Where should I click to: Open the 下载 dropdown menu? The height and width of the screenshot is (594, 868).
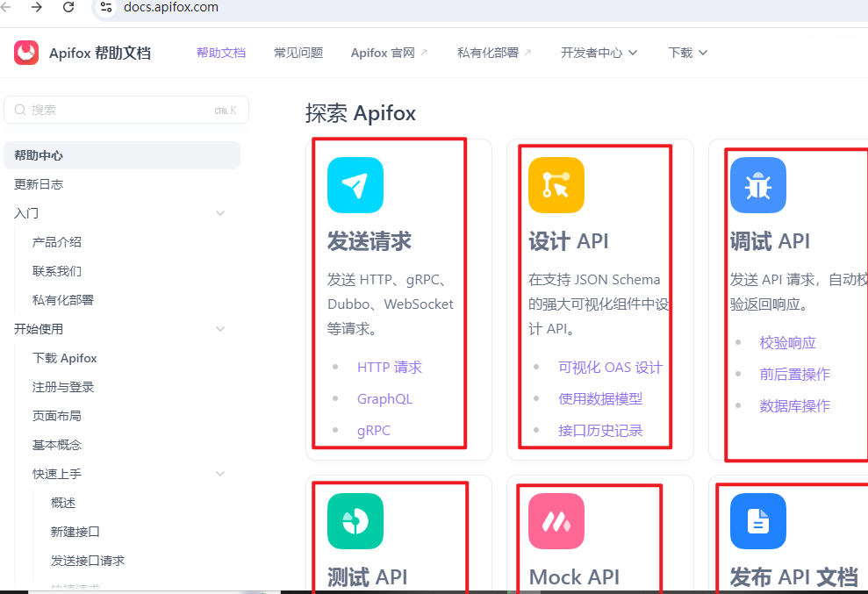(687, 53)
